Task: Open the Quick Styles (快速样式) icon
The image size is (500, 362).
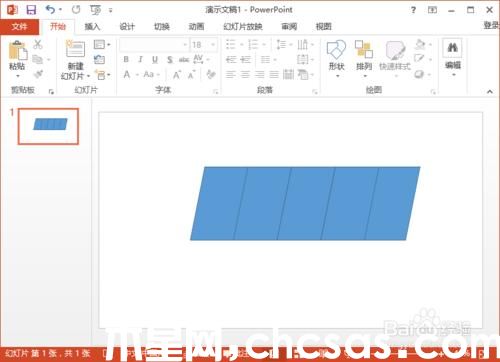Action: point(395,50)
